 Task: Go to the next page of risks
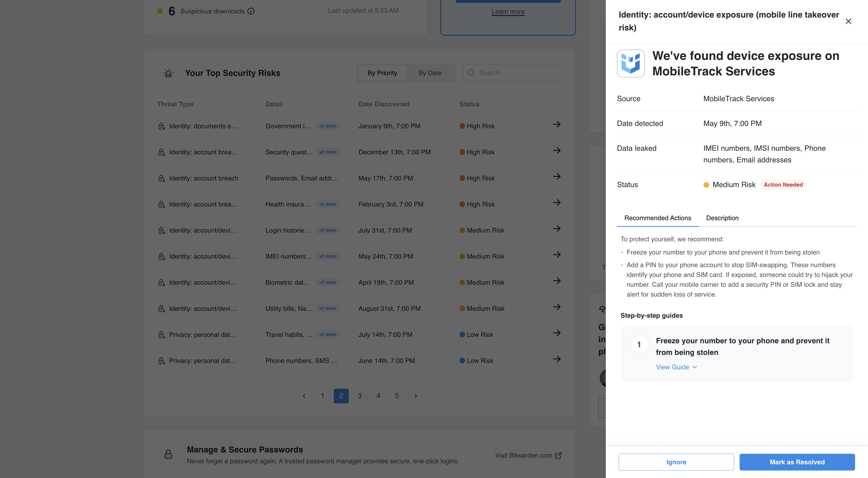tap(415, 396)
